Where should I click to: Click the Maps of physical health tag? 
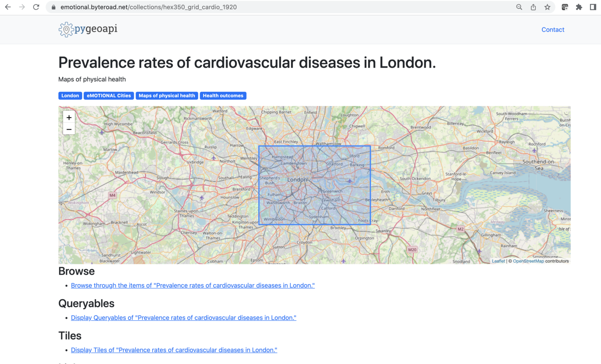point(167,96)
